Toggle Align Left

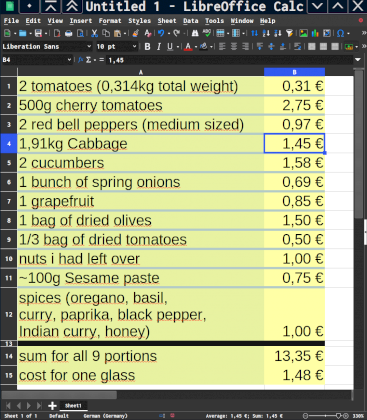[x=222, y=47]
